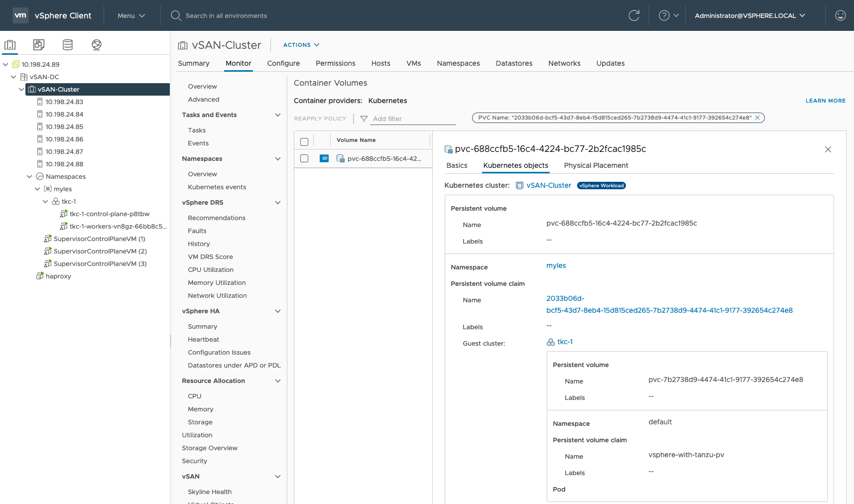
Task: Collapse the Namespaces tree folder
Action: [x=29, y=176]
